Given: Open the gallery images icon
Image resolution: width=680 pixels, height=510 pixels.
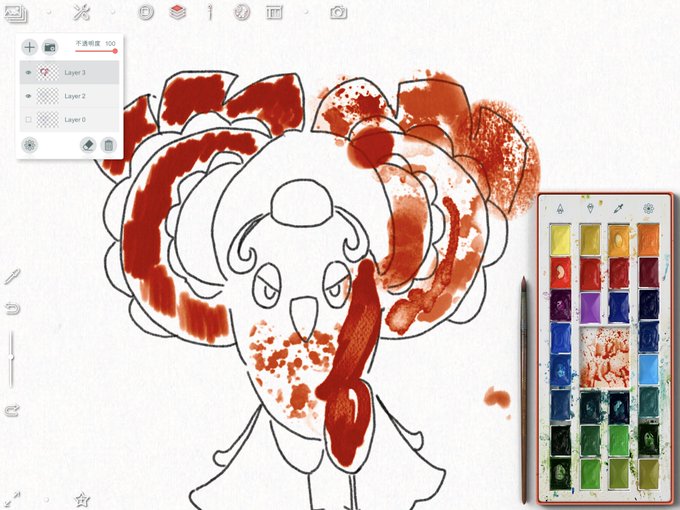Looking at the screenshot, I should coord(15,13).
